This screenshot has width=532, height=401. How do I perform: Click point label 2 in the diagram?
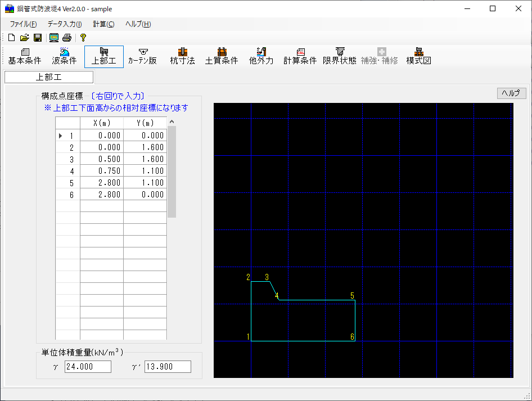[x=248, y=277]
